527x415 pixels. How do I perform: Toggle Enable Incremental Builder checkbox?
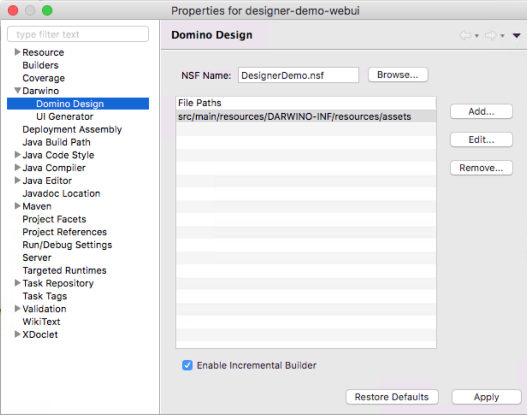pyautogui.click(x=187, y=365)
